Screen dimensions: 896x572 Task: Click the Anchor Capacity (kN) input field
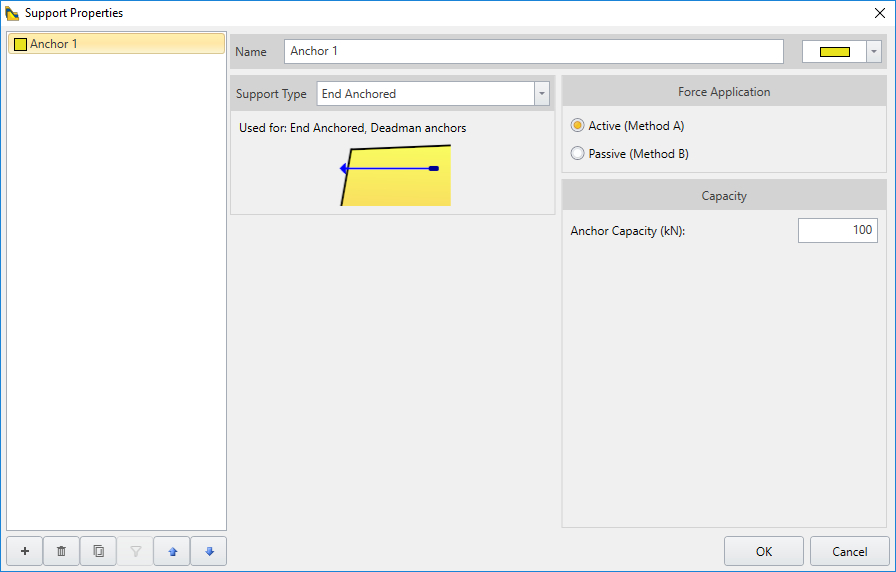pyautogui.click(x=837, y=231)
